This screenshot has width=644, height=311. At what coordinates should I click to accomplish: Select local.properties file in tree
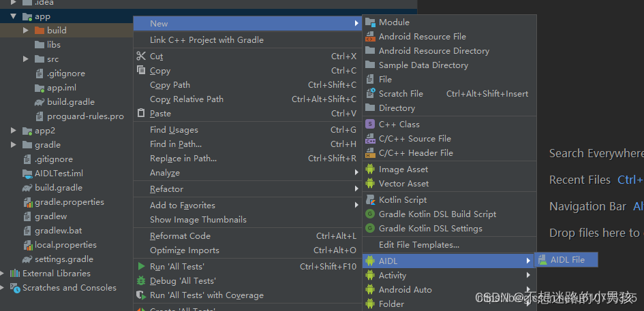[x=65, y=245]
